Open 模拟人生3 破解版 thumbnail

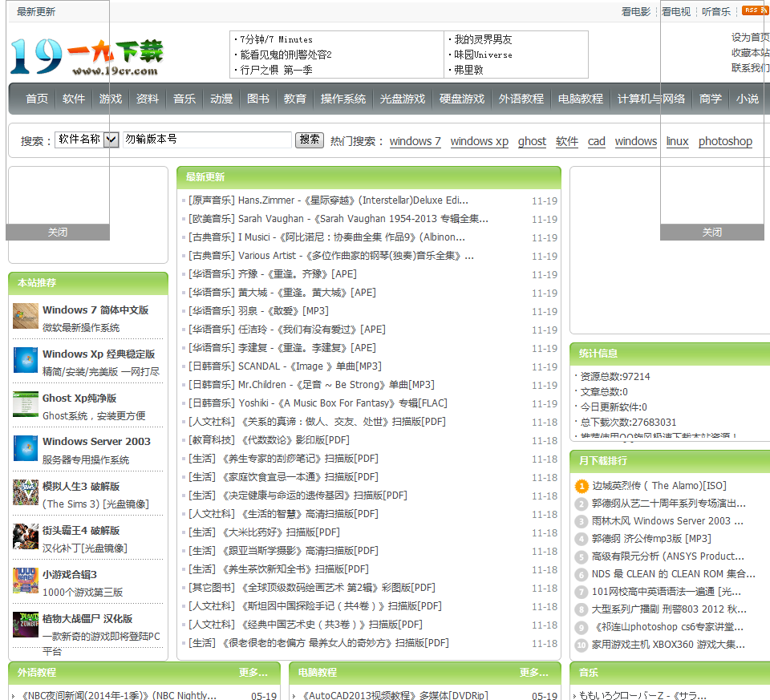click(x=26, y=492)
